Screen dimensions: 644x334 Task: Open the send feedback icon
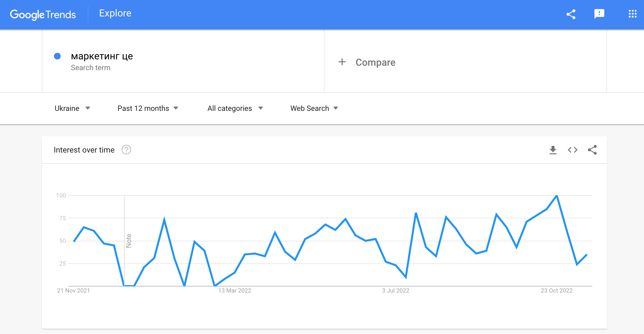click(x=599, y=14)
